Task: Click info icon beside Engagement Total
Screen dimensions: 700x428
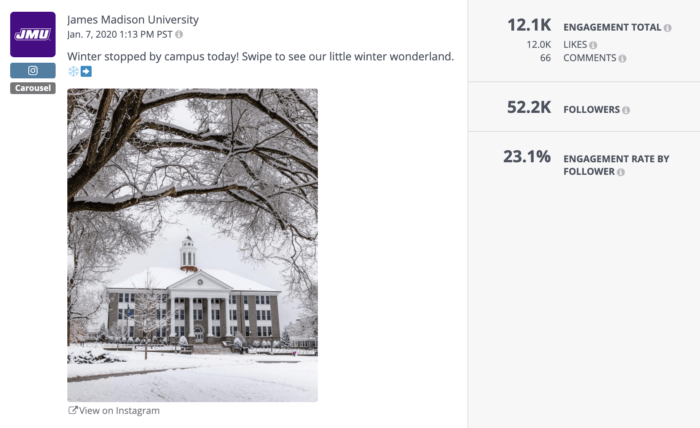Action: tap(668, 28)
